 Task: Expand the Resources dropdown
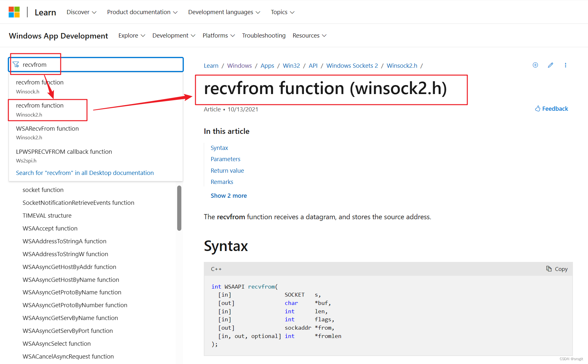point(309,35)
